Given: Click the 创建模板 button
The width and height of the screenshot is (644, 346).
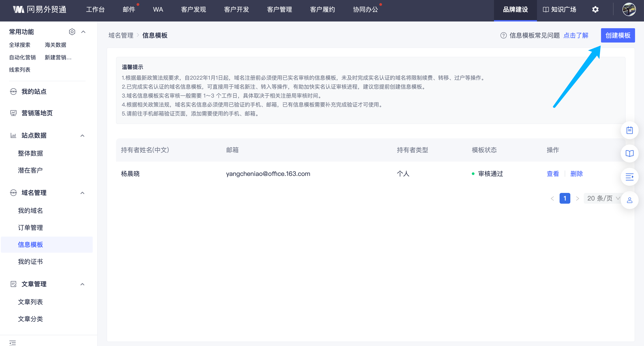Looking at the screenshot, I should 618,36.
